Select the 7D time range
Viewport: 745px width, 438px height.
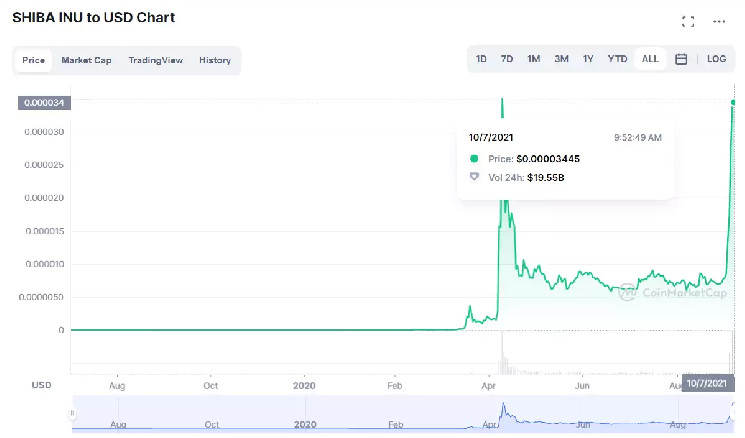pyautogui.click(x=507, y=59)
